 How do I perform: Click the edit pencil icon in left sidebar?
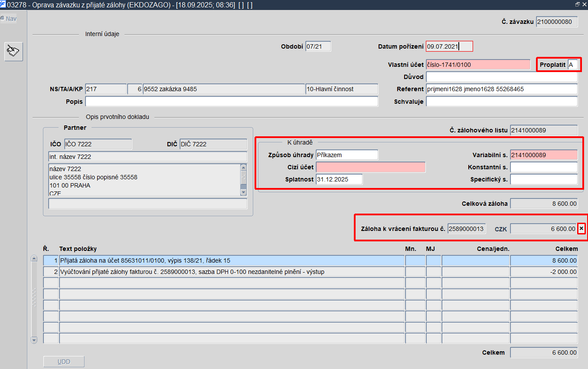point(13,52)
